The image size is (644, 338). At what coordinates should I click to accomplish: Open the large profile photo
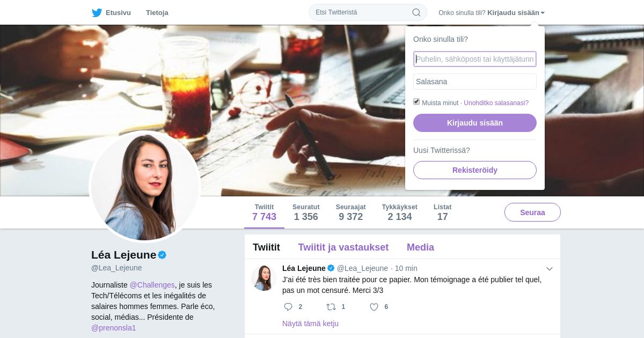coord(145,187)
